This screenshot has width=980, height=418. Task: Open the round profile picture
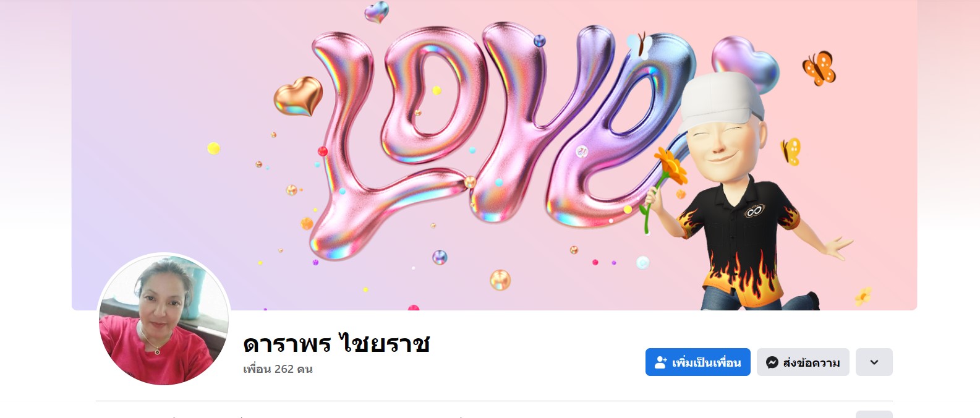coord(164,319)
